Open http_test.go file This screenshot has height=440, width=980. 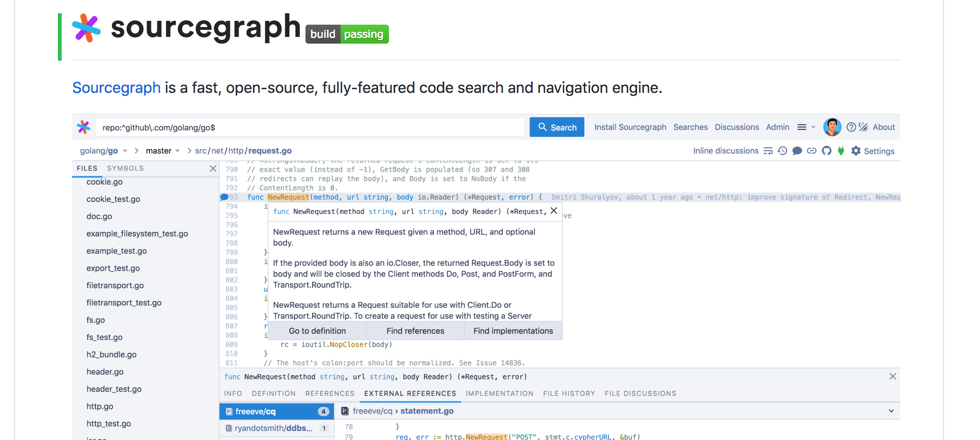coord(109,423)
